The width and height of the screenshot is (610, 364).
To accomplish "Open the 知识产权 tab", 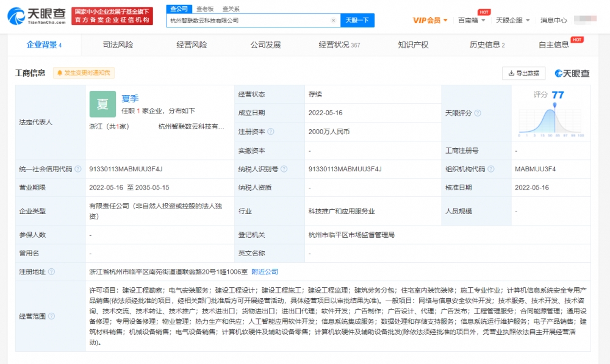I will 413,45.
